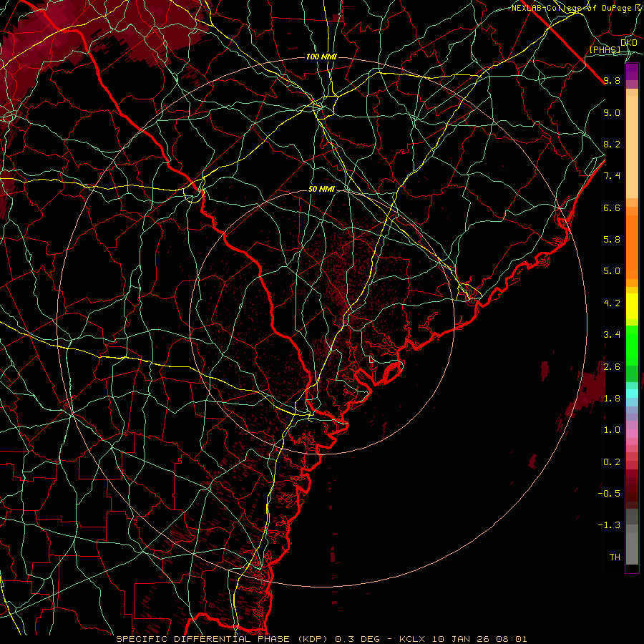Click the 1.0 color scale value
644x644 pixels.
[x=612, y=430]
